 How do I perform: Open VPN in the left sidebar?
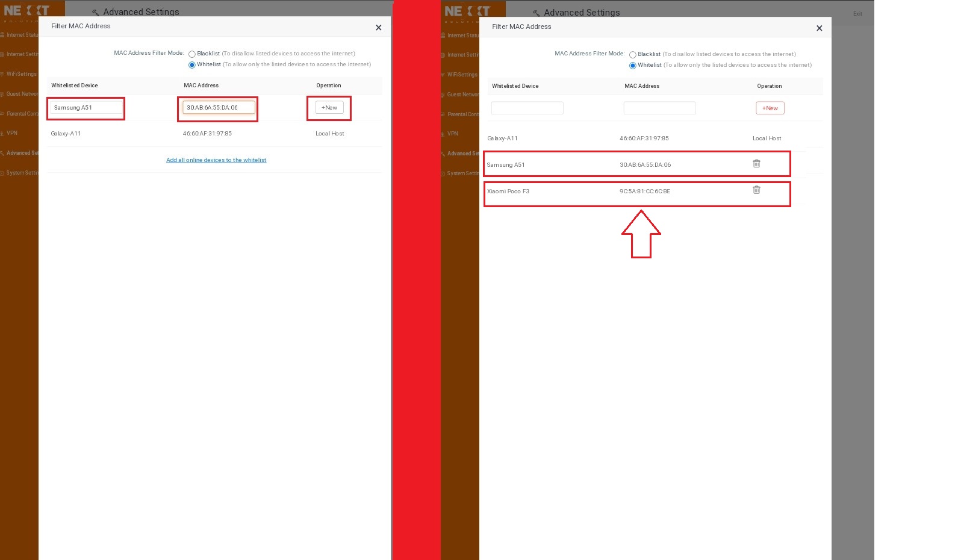click(x=12, y=133)
